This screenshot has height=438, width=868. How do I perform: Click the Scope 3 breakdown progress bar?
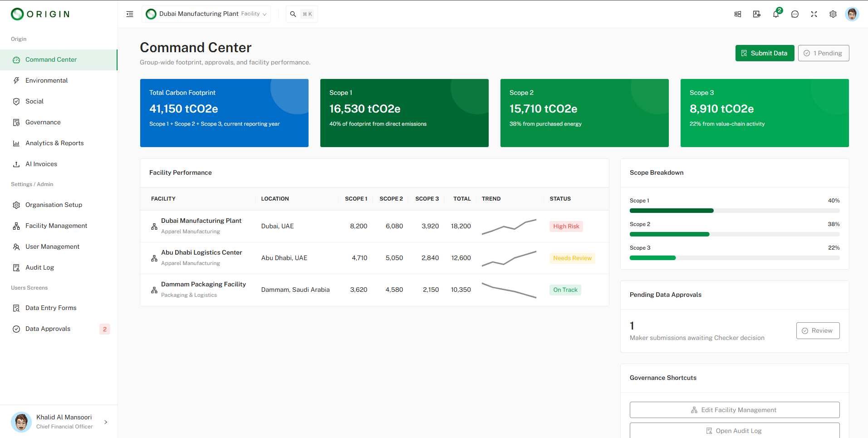(735, 258)
